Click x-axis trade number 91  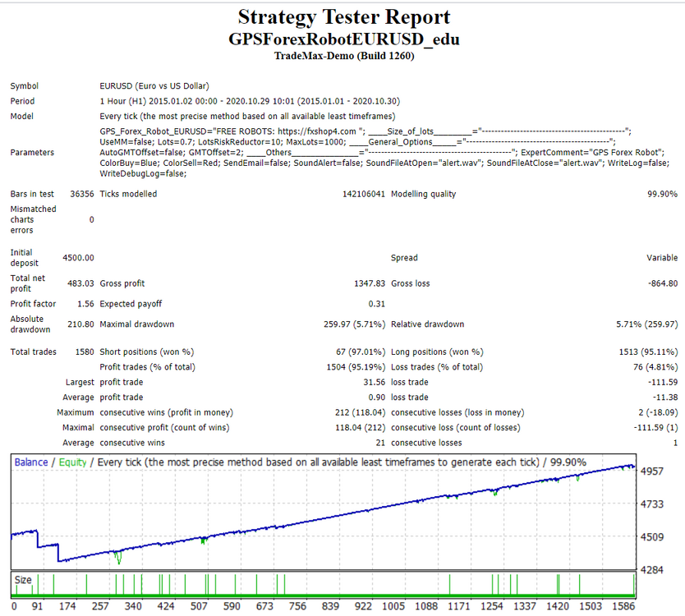coord(37,606)
